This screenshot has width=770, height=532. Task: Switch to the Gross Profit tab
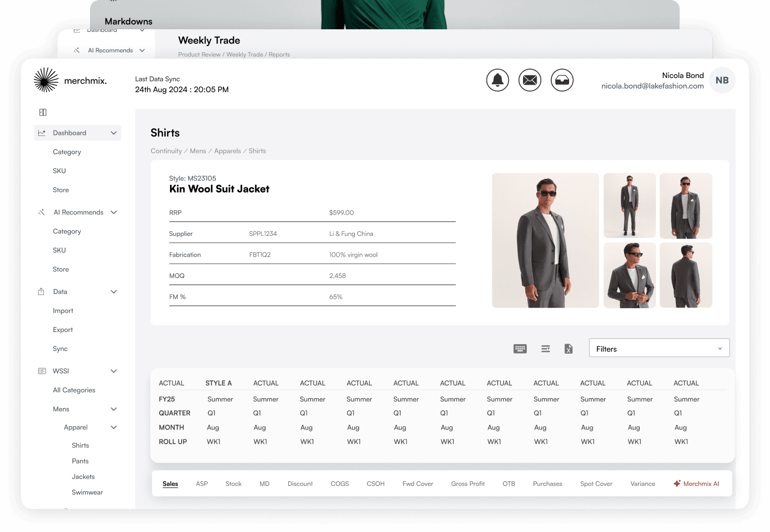(468, 484)
